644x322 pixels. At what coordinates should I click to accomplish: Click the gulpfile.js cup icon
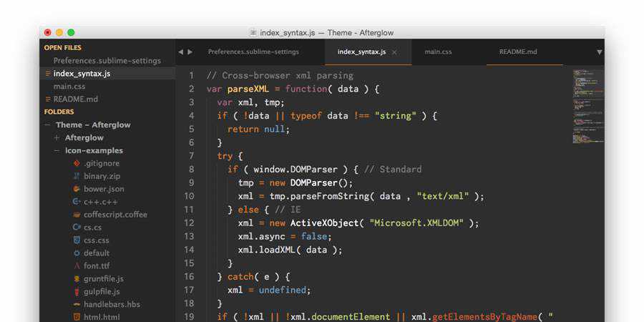(77, 292)
